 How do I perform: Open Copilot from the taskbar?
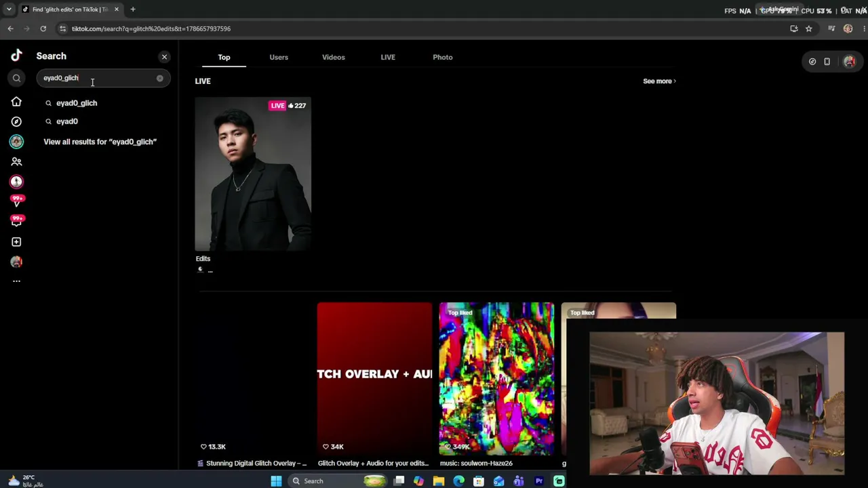(419, 481)
